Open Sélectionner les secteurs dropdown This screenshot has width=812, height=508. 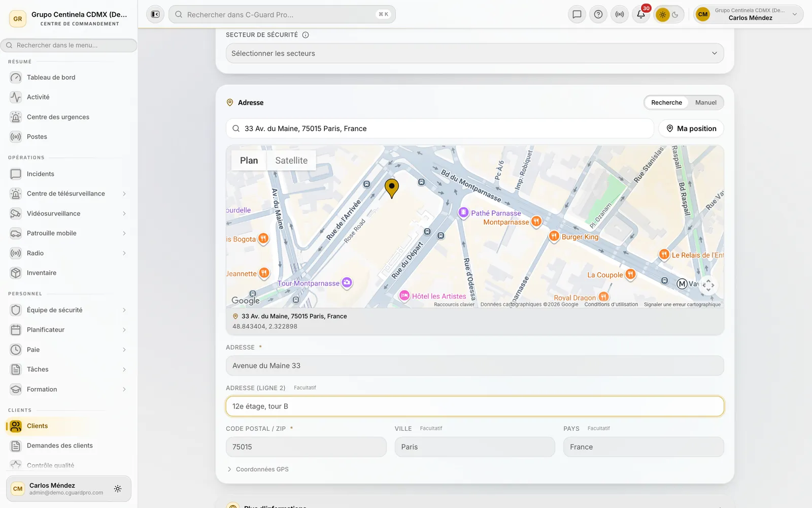(475, 53)
